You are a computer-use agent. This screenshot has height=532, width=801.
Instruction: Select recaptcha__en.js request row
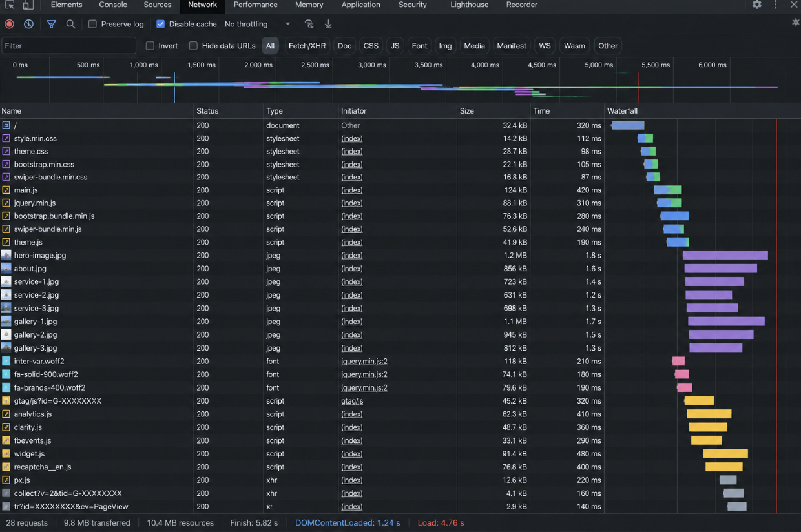[x=400, y=467]
